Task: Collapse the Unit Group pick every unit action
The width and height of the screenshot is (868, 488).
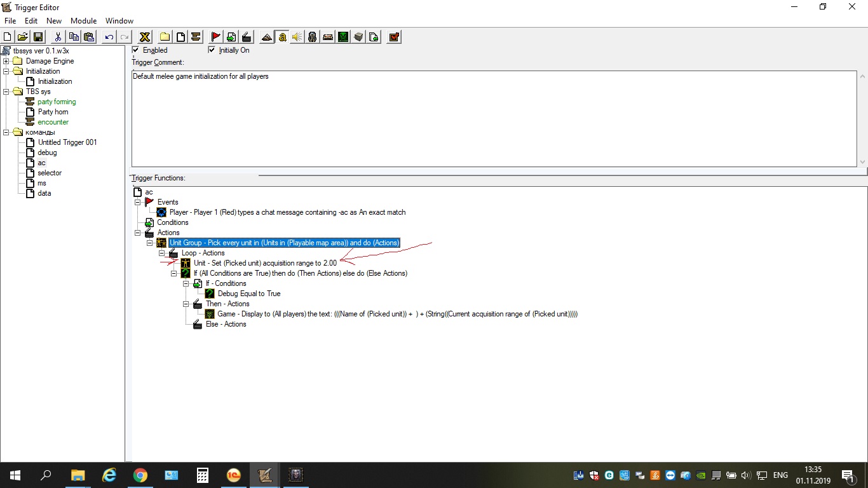Action: coord(150,243)
